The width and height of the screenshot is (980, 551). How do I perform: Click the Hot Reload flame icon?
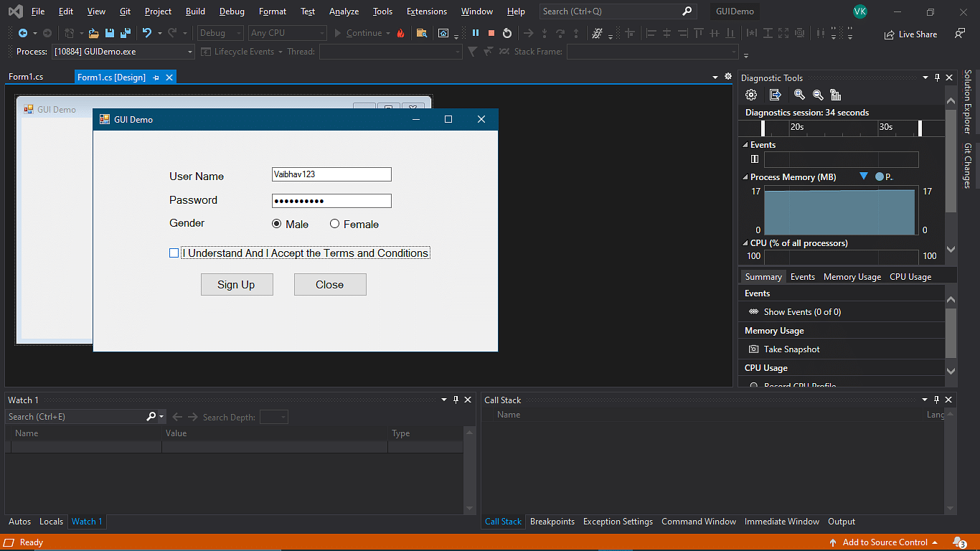click(x=400, y=33)
